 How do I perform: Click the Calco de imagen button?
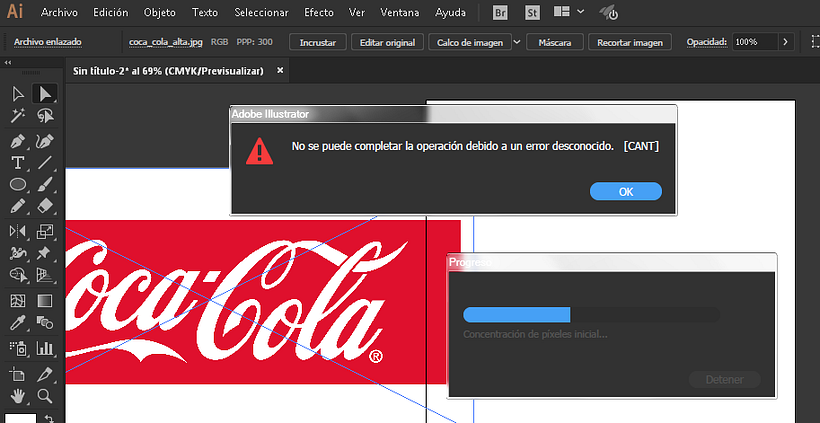point(470,42)
